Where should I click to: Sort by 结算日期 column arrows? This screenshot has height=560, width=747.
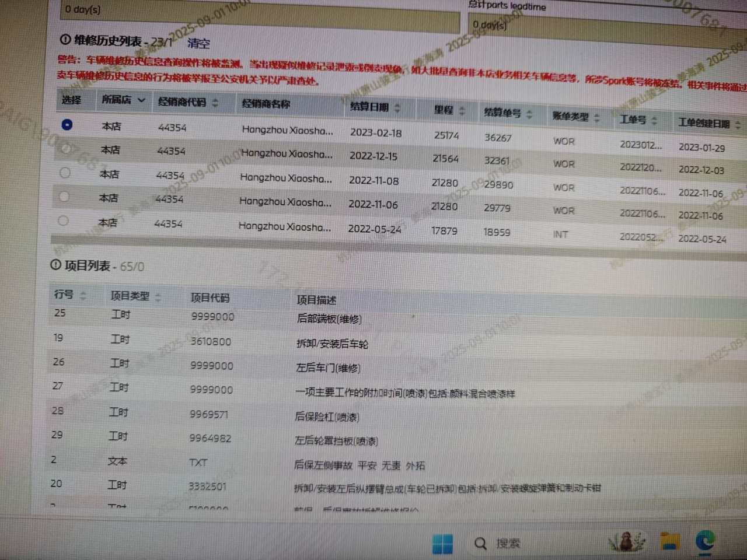397,107
